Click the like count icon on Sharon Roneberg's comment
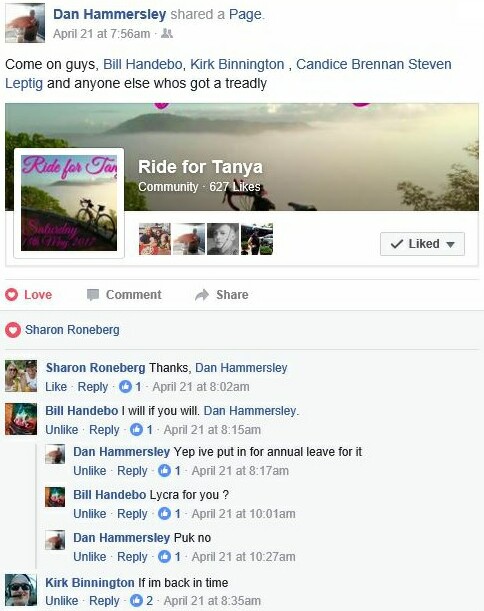The width and height of the screenshot is (484, 611). (x=125, y=387)
